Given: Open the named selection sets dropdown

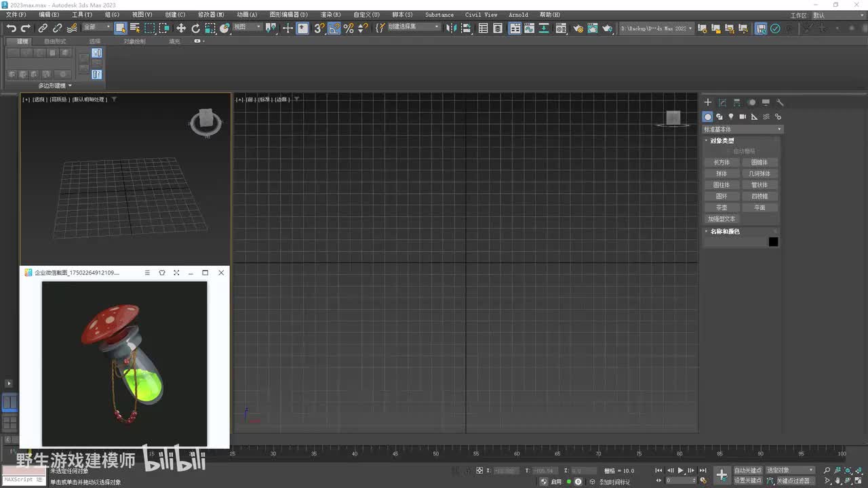Looking at the screenshot, I should tap(414, 27).
